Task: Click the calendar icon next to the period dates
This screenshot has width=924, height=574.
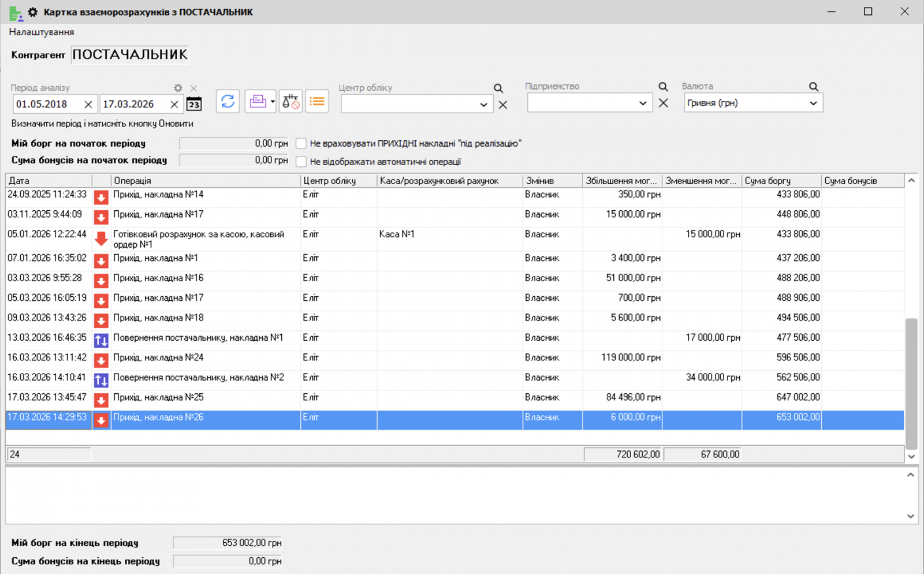Action: pos(195,104)
